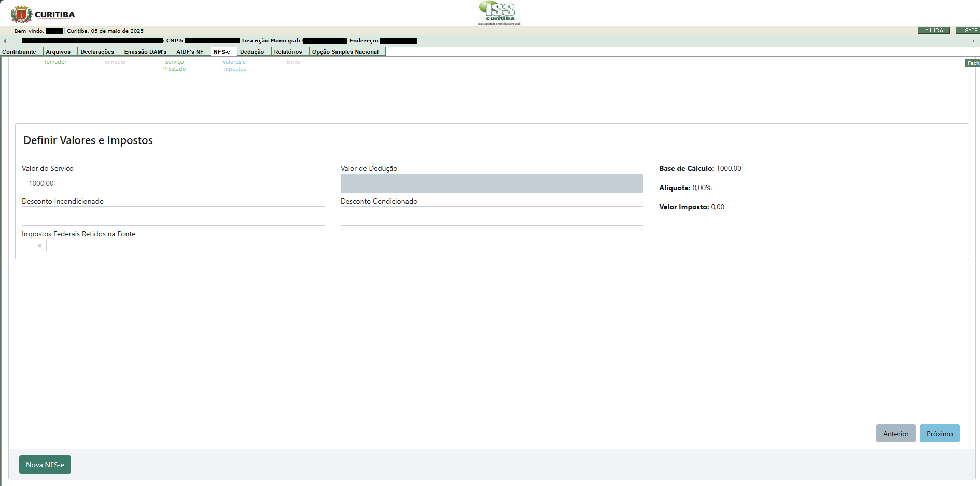Focus the Valor do Servico field
The width and height of the screenshot is (980, 486).
click(x=173, y=183)
